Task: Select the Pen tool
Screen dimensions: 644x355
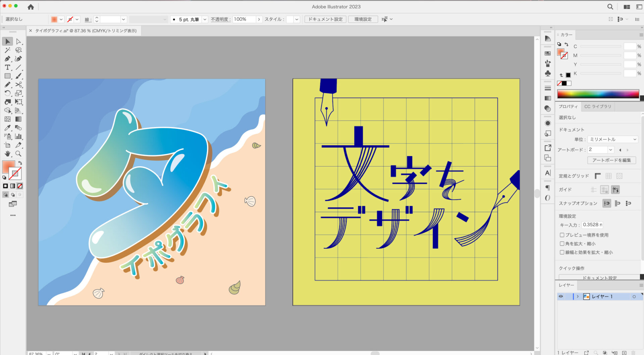Action: [x=7, y=59]
